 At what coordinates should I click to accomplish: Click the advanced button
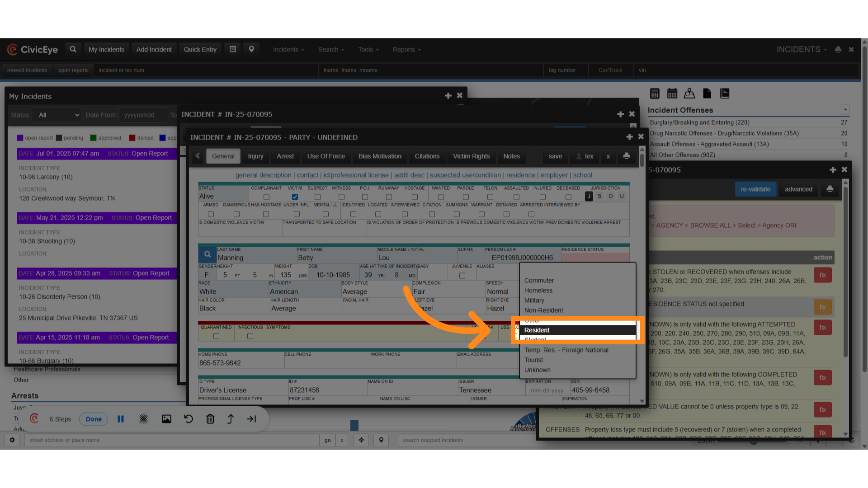798,189
